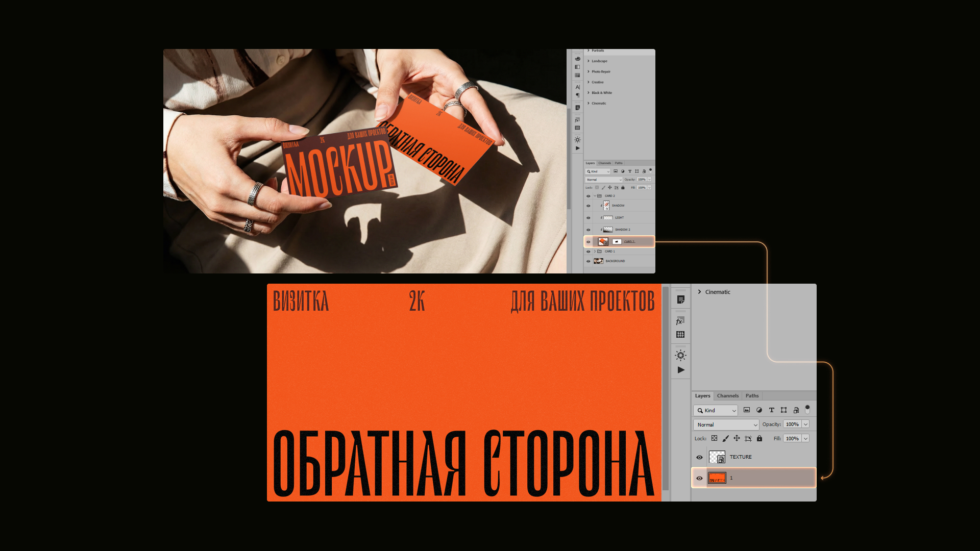The height and width of the screenshot is (551, 980).
Task: Enable Lock transparent pixels
Action: [714, 438]
